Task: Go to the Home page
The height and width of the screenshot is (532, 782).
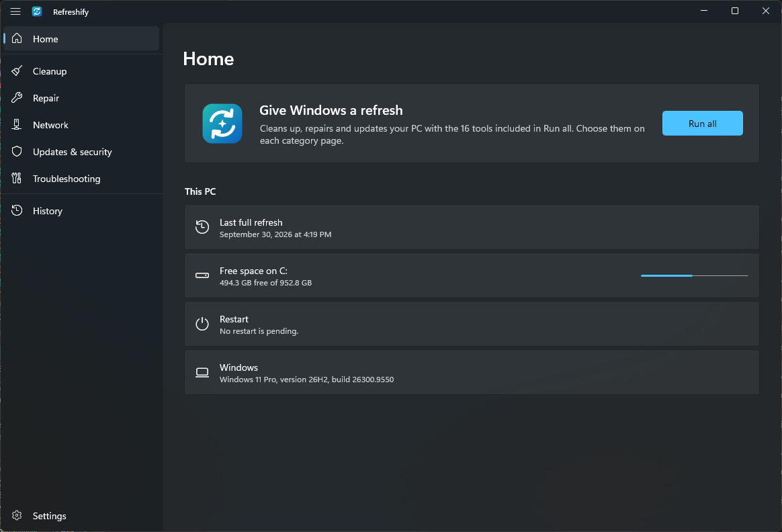Action: 81,38
